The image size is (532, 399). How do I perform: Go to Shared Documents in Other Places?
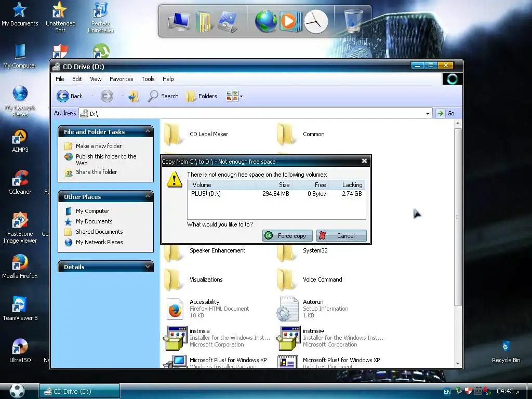tap(99, 232)
